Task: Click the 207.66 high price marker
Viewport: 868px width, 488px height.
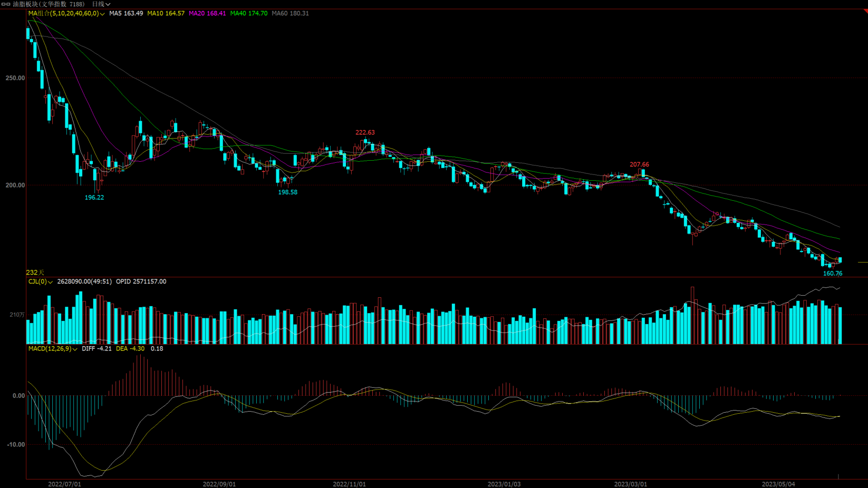Action: [639, 164]
